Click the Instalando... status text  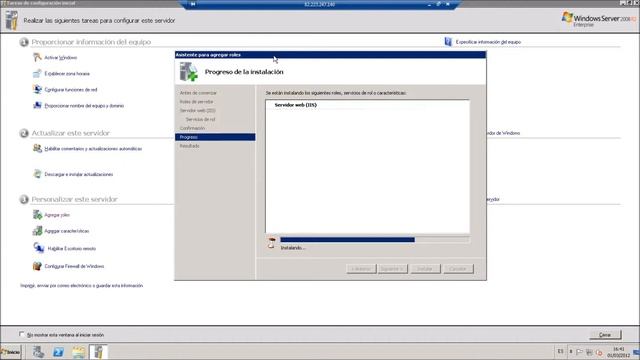[293, 248]
